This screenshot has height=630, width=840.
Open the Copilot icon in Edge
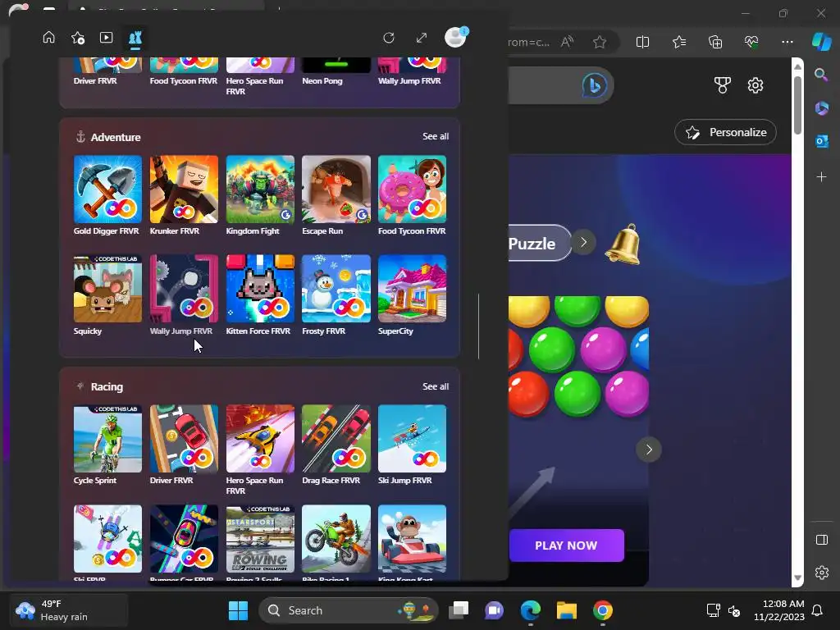822,42
